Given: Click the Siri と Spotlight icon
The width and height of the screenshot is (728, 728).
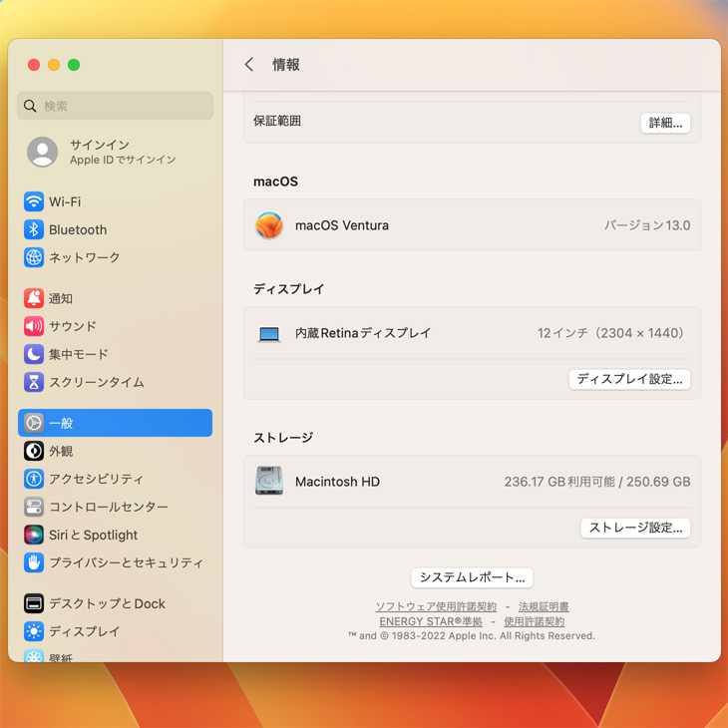Looking at the screenshot, I should (34, 535).
